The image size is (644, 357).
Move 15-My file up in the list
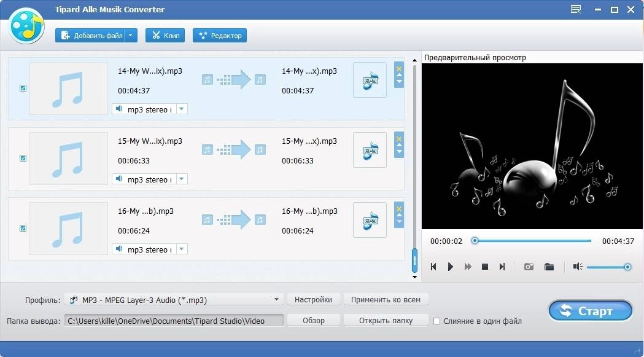coord(399,145)
